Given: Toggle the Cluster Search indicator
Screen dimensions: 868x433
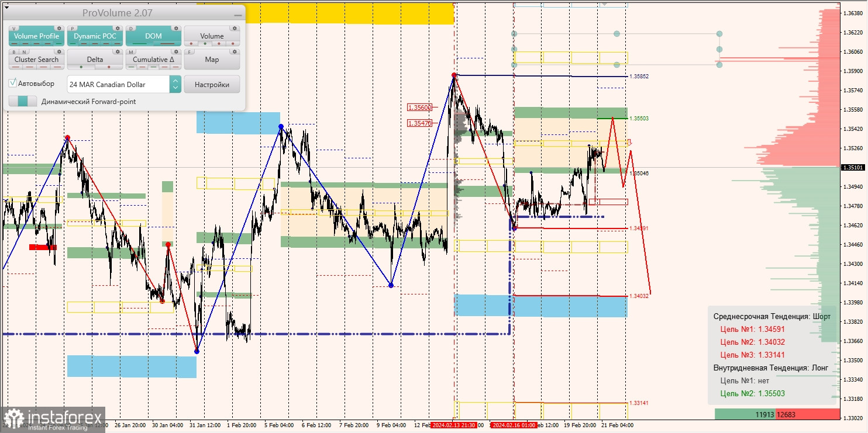Looking at the screenshot, I should pyautogui.click(x=36, y=60).
